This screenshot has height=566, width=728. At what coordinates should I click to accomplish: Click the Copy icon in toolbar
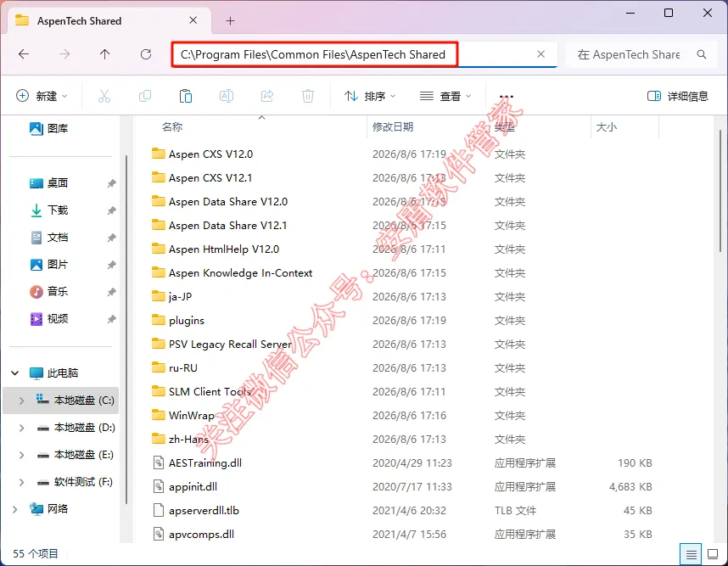pos(145,96)
